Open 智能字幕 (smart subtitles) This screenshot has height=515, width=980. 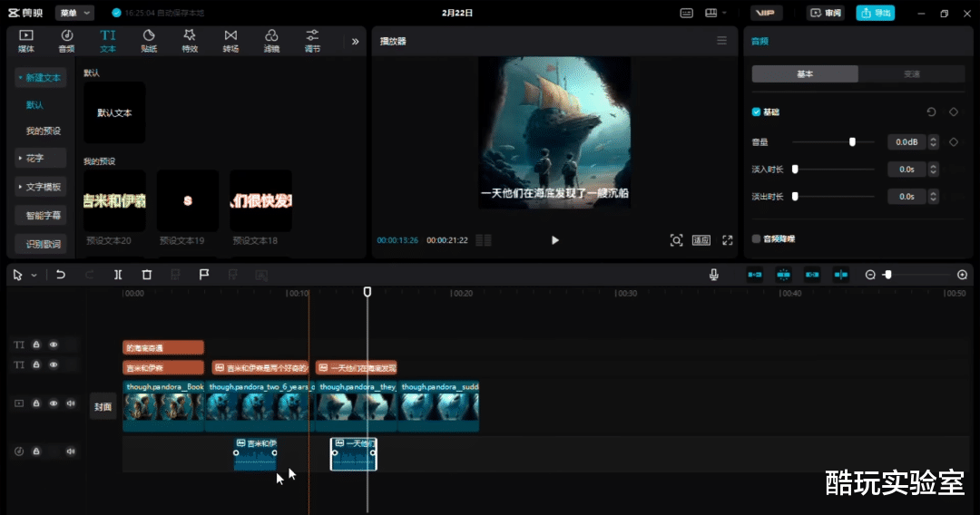click(x=40, y=216)
